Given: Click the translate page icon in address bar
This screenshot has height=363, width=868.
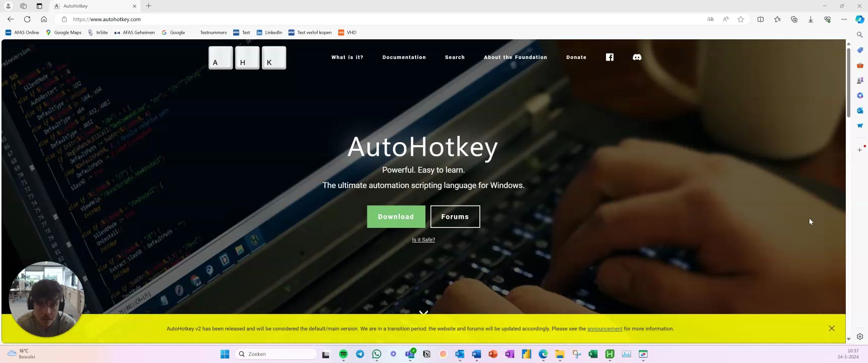Looking at the screenshot, I should click(711, 19).
